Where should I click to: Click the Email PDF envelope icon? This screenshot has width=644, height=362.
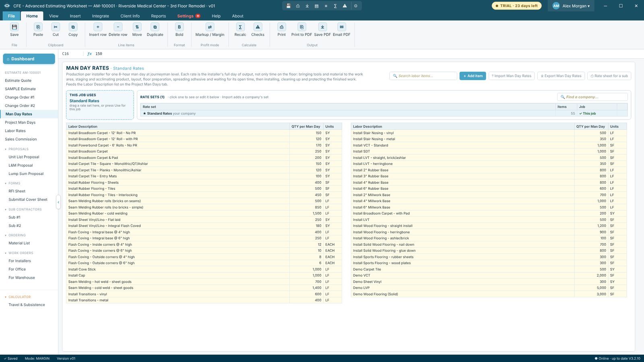click(x=342, y=27)
